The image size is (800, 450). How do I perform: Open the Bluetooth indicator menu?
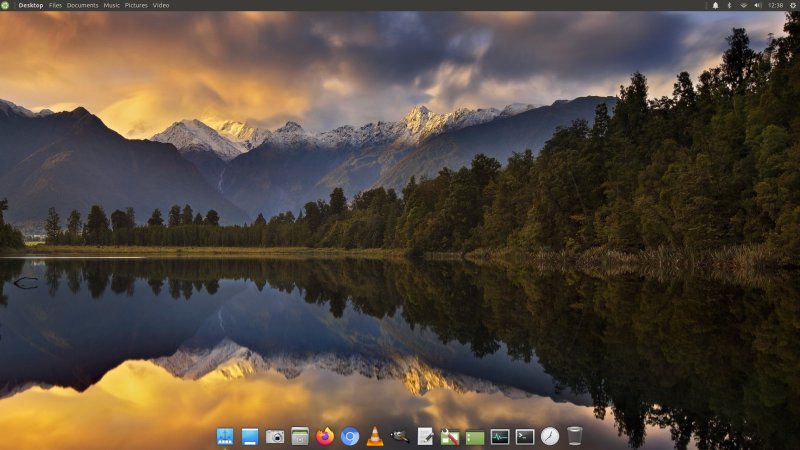click(x=729, y=5)
